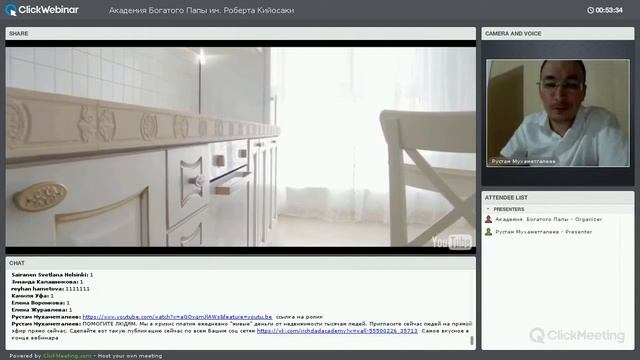Click the ClickWebinar logo
Image resolution: width=640 pixels, height=360 pixels.
tap(42, 10)
